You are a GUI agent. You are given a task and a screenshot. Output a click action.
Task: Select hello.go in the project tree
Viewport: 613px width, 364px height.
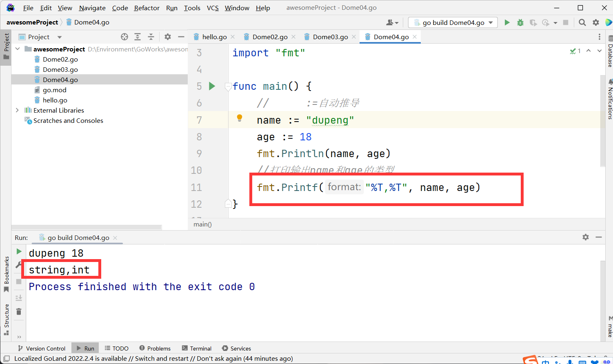pos(55,100)
